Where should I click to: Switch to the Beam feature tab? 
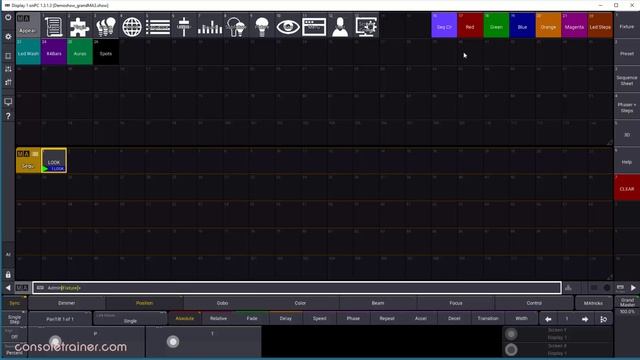click(x=378, y=303)
